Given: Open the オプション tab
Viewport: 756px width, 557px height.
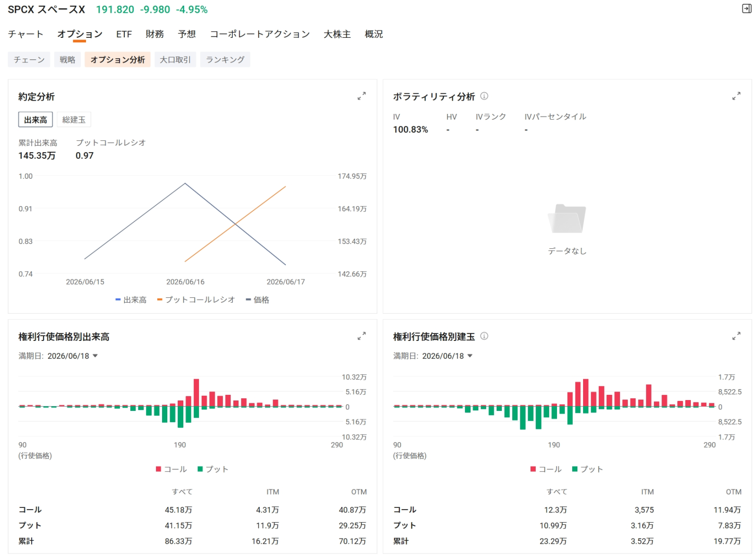Looking at the screenshot, I should (x=80, y=34).
